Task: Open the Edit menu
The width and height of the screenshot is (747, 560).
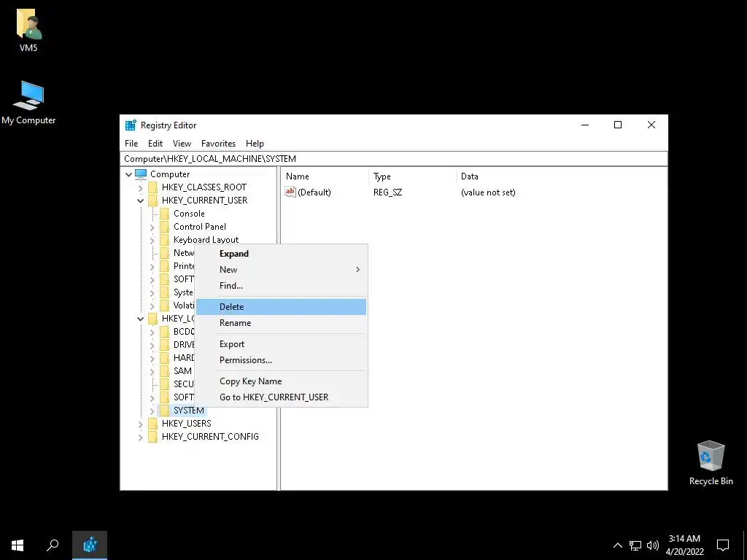Action: [x=155, y=144]
